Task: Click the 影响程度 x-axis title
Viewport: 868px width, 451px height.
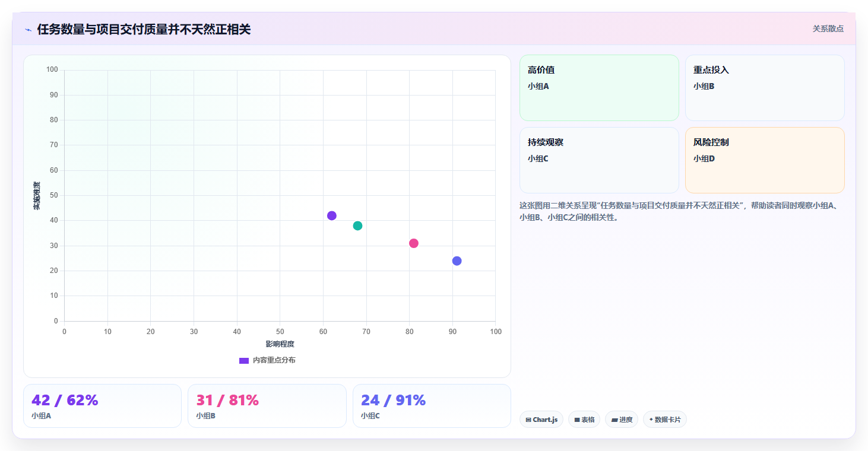Action: [x=280, y=344]
